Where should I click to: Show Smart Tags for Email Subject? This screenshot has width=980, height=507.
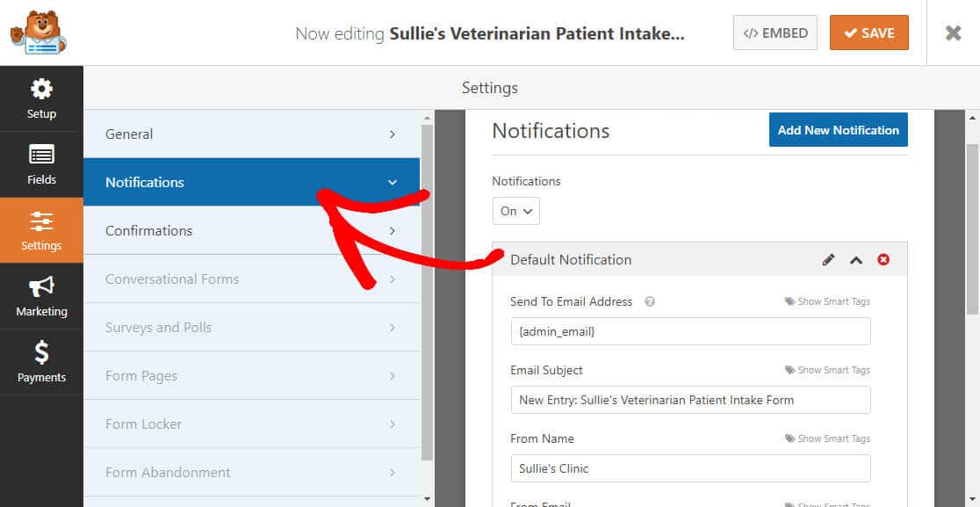pyautogui.click(x=827, y=370)
